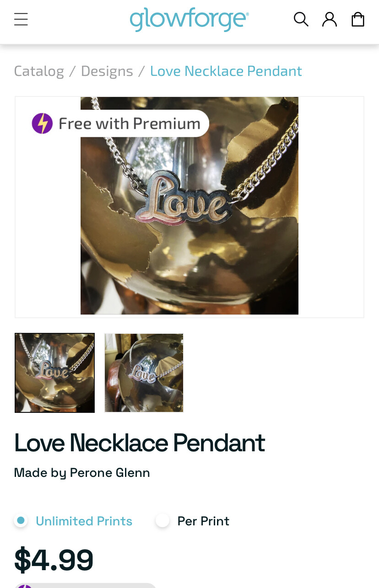
Task: Select the first Love pendant thumbnail
Action: (x=54, y=373)
